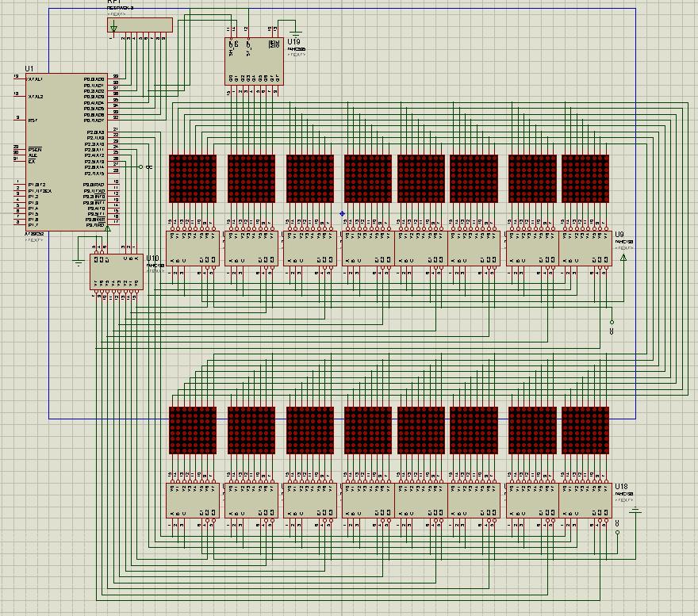The width and height of the screenshot is (698, 616).
Task: Select the eighth LED matrix in the top row
Action: coord(585,178)
